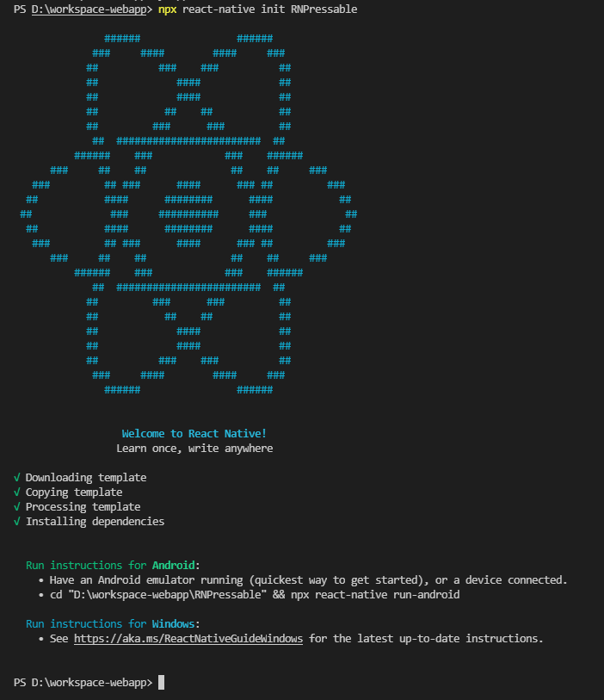
Task: Click the 'Run instructions for Windows' heading
Action: pos(113,624)
